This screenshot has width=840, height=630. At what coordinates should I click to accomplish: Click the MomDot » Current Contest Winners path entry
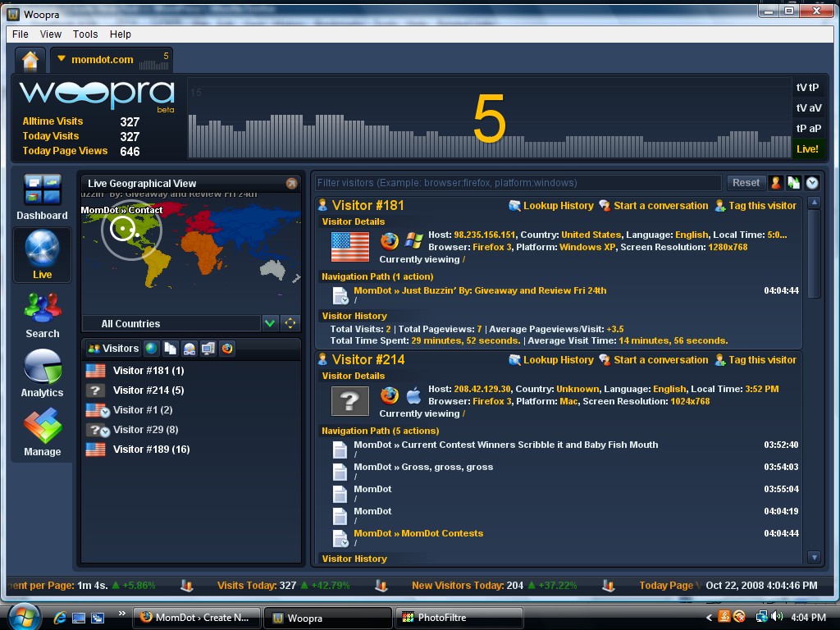pyautogui.click(x=505, y=445)
